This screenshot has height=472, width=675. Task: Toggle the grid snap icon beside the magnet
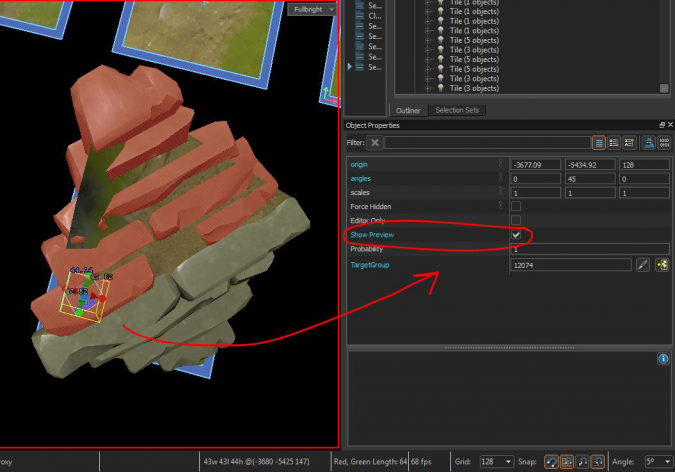pyautogui.click(x=566, y=462)
